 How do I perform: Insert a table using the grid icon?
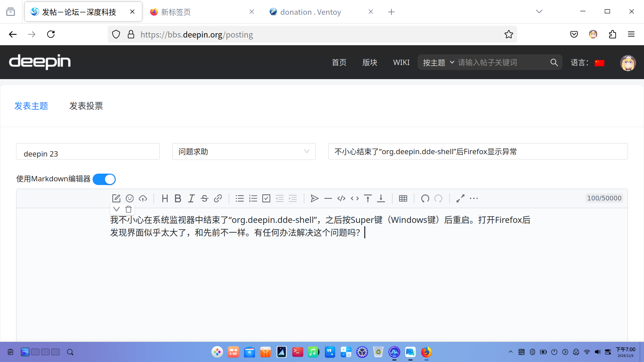point(403,198)
